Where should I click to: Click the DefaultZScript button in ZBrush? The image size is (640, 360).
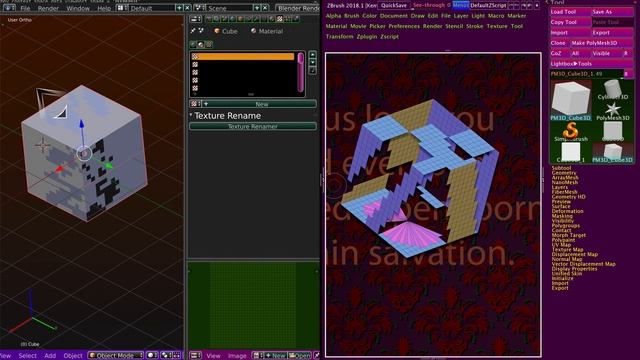[x=488, y=5]
